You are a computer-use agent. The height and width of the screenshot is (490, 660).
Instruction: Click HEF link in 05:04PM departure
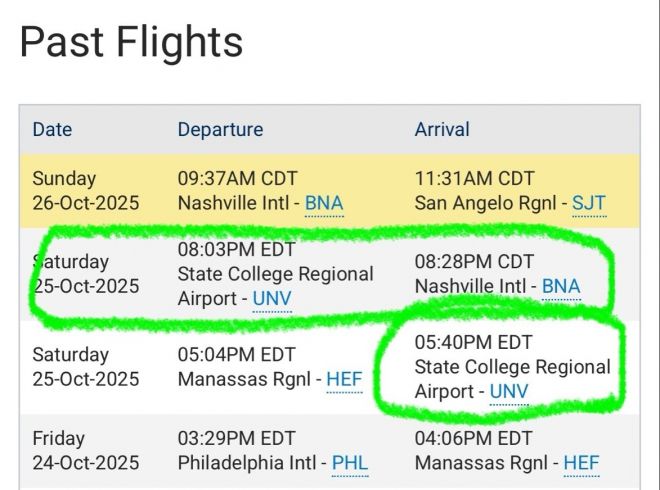pyautogui.click(x=344, y=379)
